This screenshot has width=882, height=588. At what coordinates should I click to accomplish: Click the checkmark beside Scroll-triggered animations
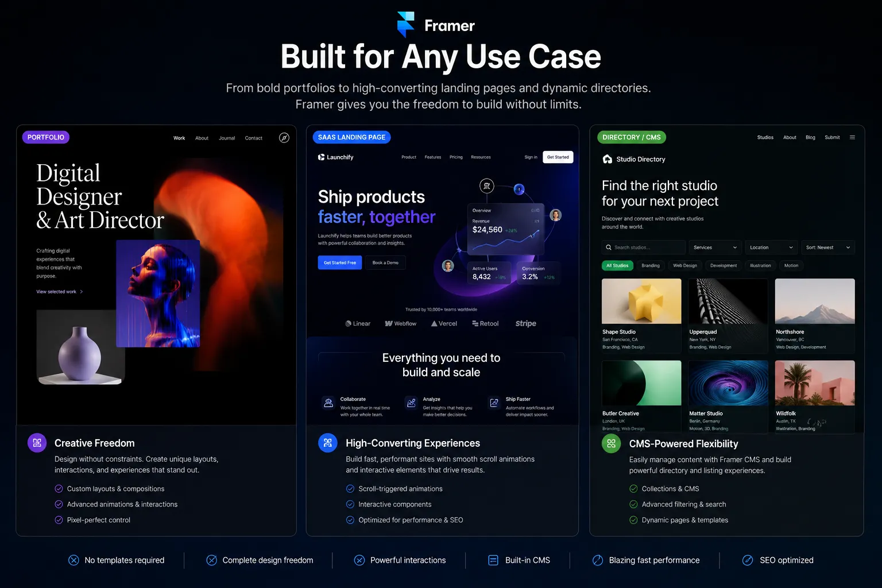tap(350, 489)
